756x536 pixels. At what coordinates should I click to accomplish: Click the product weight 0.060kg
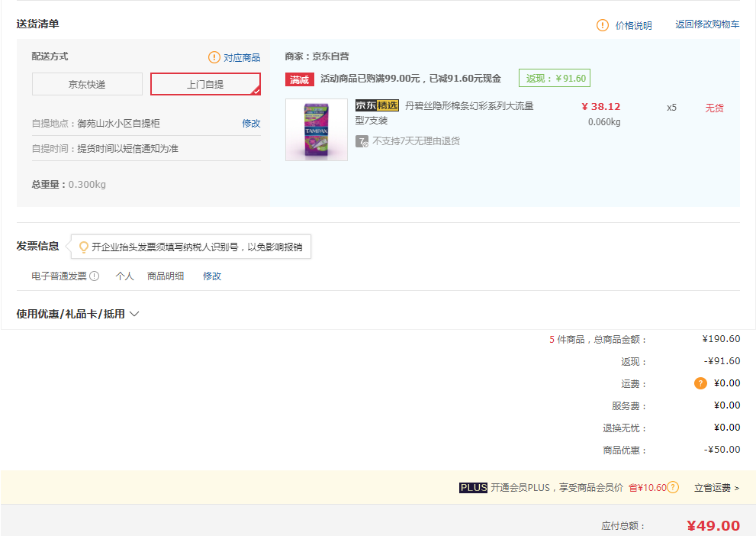[x=604, y=122]
